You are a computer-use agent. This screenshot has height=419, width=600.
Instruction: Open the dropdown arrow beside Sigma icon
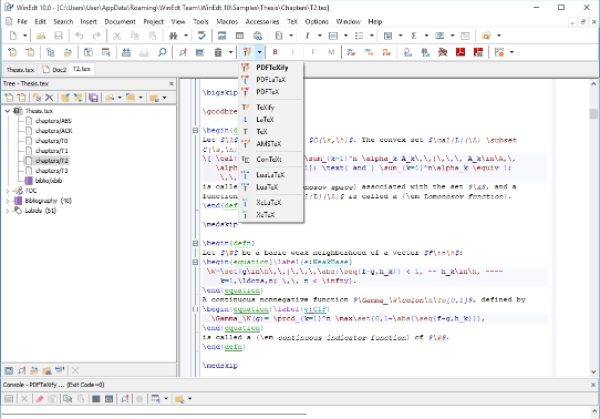(426, 36)
